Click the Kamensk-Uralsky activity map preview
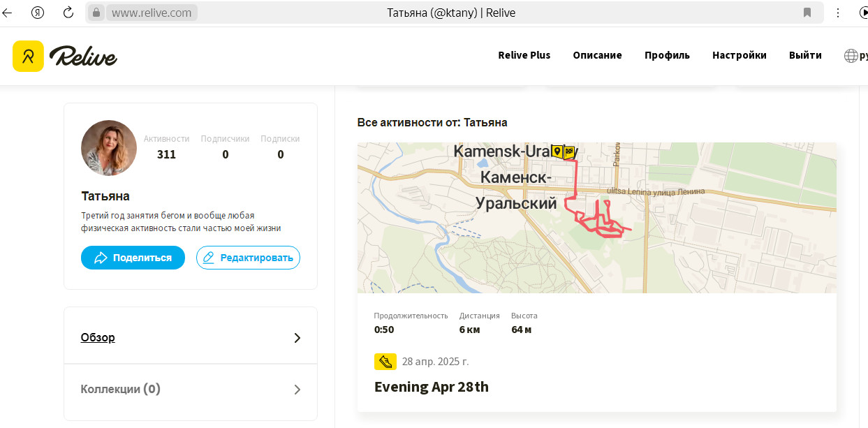The height and width of the screenshot is (428, 868). 597,218
